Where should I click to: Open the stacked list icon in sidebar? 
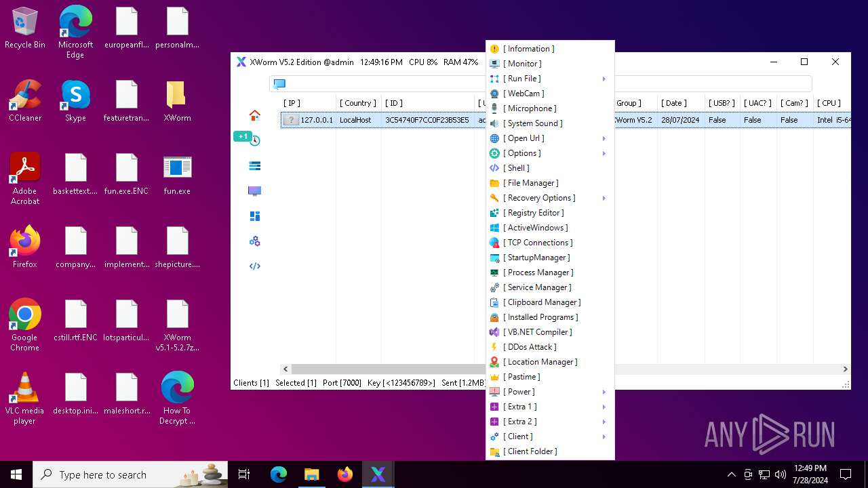tap(255, 166)
